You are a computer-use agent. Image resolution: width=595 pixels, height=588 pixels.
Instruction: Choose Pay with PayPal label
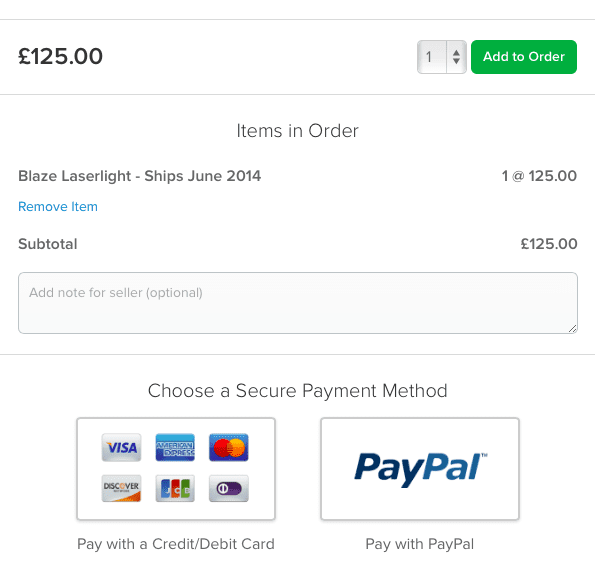420,544
